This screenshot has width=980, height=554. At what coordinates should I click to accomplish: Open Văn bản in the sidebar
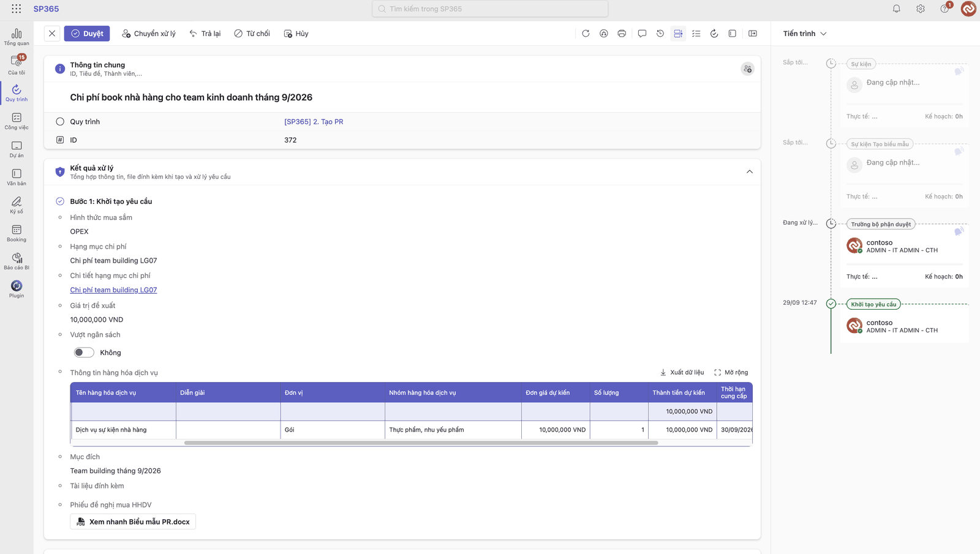[x=17, y=177]
